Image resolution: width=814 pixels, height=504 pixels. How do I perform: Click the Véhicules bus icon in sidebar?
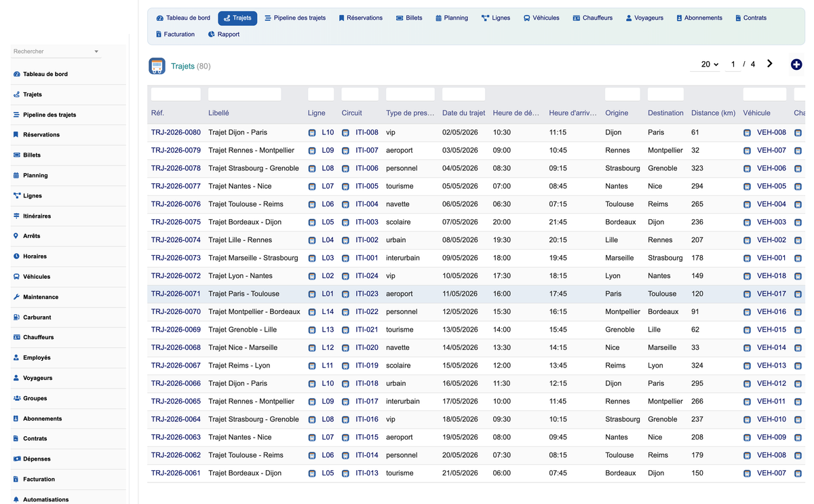pyautogui.click(x=16, y=277)
